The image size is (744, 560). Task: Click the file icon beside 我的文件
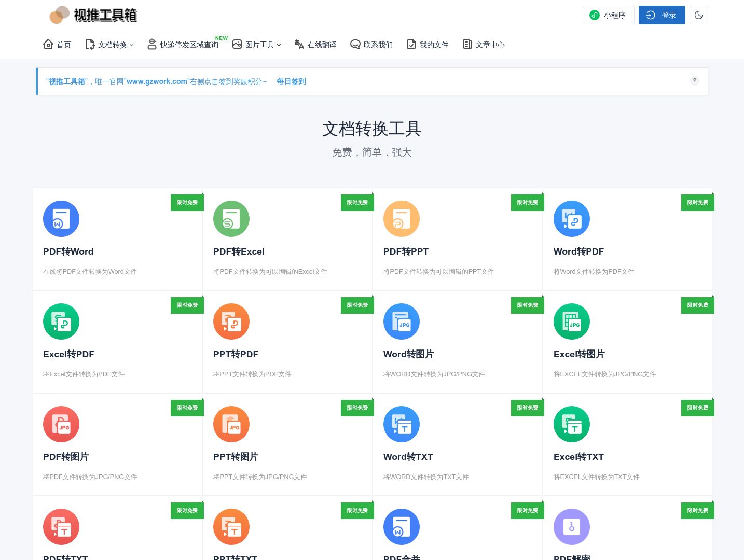tap(411, 44)
